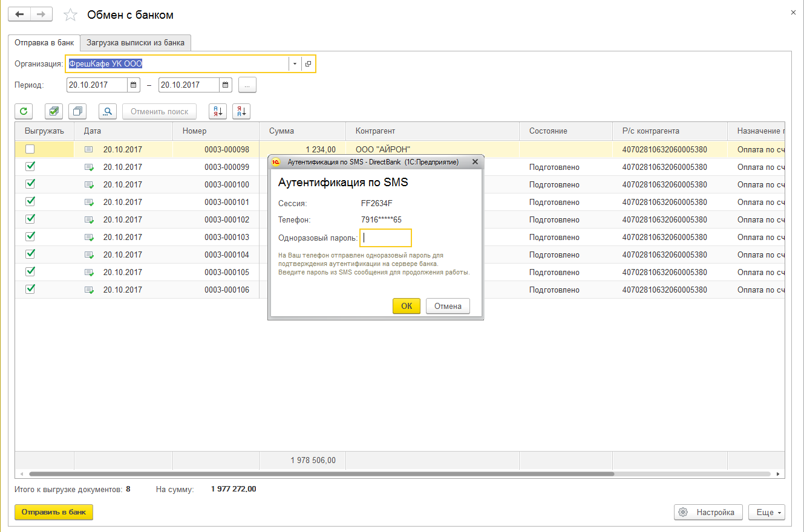804x532 pixels.
Task: Refresh the document list
Action: pos(24,111)
